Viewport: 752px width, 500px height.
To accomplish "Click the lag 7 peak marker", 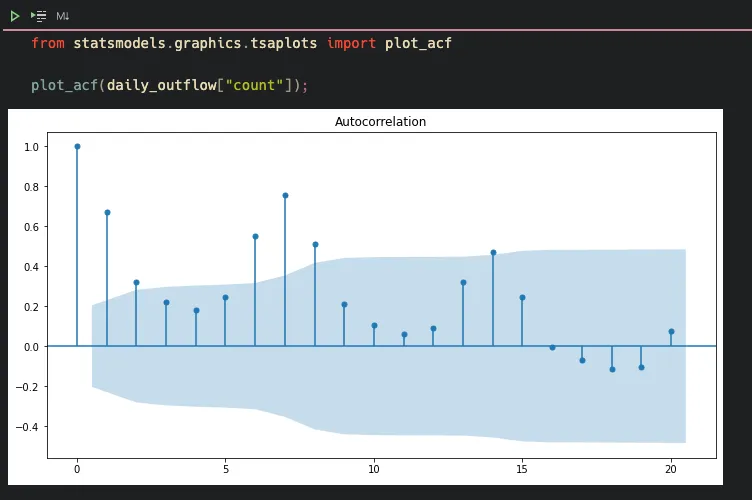I will [x=285, y=196].
